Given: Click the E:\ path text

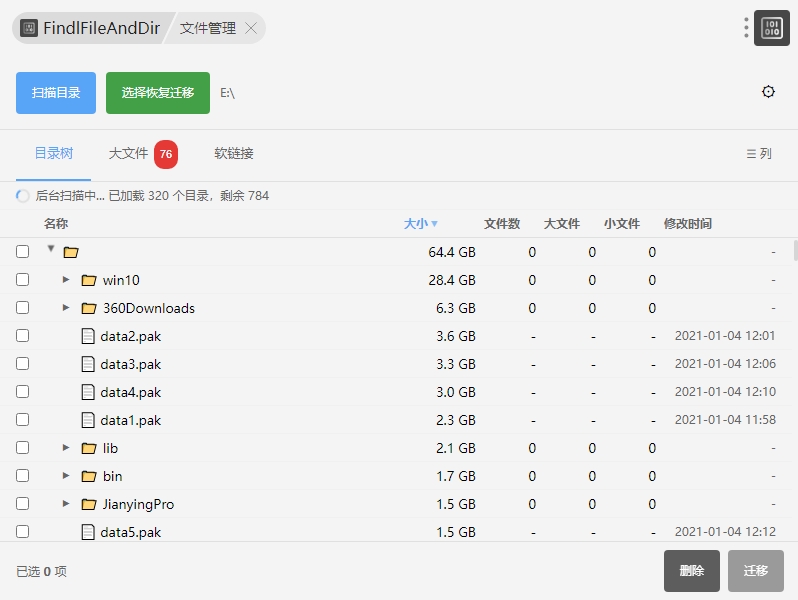Looking at the screenshot, I should point(227,93).
